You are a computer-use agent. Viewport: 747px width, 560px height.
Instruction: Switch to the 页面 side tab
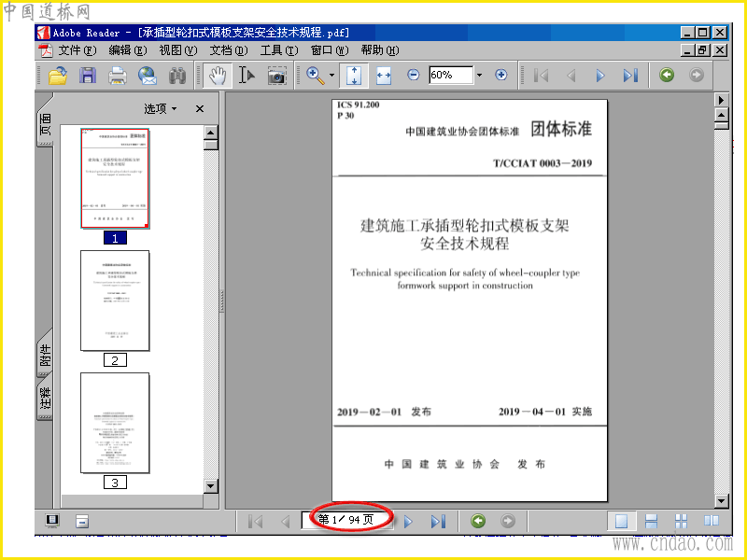tap(45, 123)
